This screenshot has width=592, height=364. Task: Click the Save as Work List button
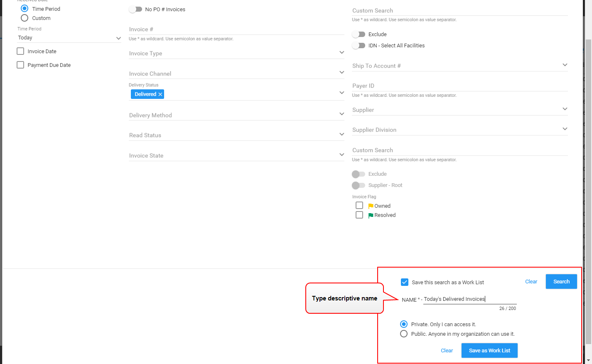point(489,350)
